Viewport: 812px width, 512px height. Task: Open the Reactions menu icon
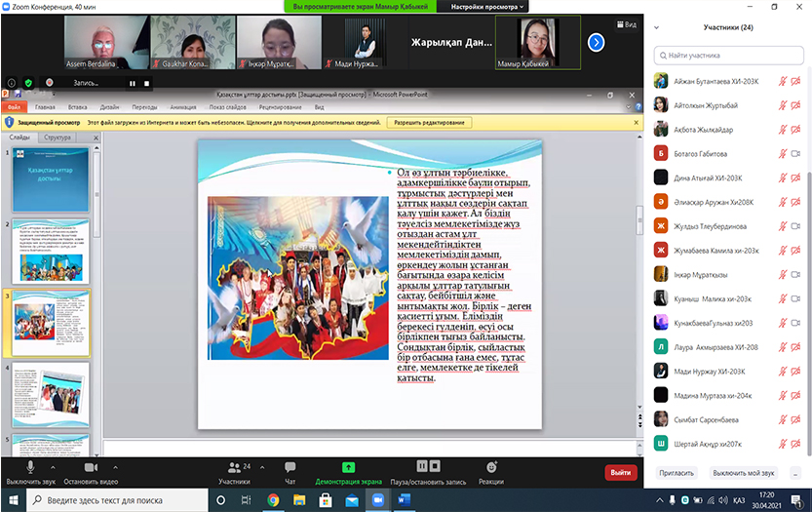(491, 467)
